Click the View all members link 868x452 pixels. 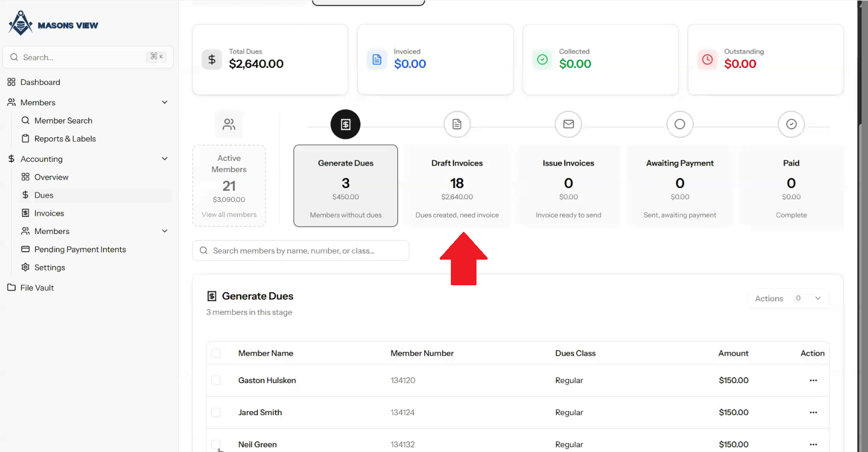229,215
